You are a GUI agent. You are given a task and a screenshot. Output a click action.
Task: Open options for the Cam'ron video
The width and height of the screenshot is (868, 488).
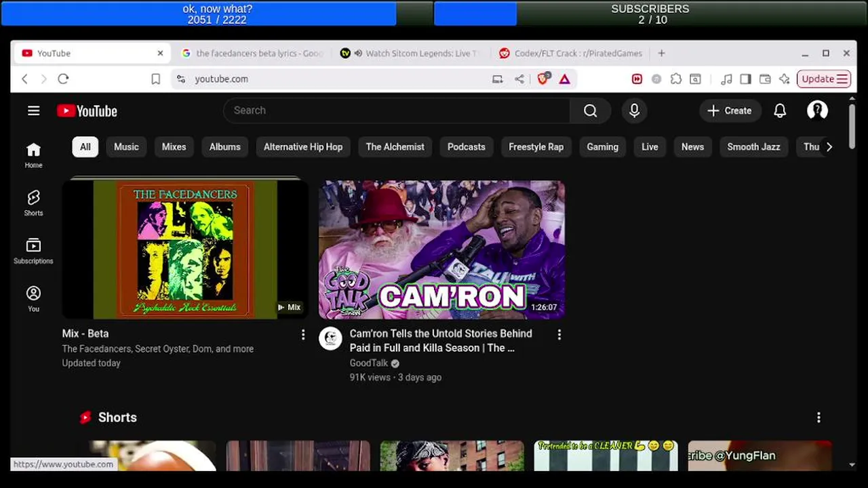coord(559,335)
